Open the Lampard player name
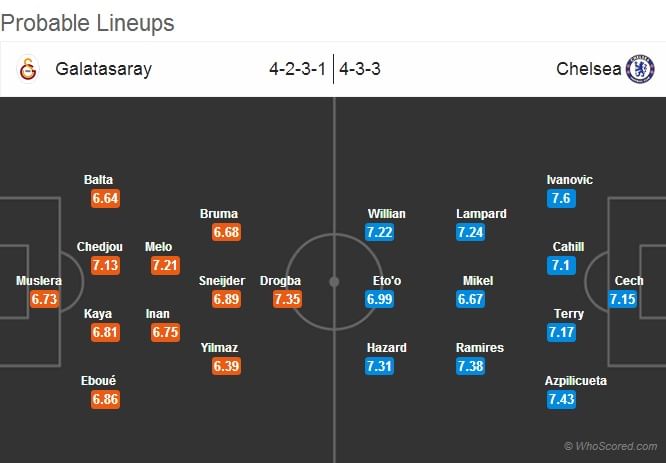Screen dimensions: 666x463 (x=481, y=213)
